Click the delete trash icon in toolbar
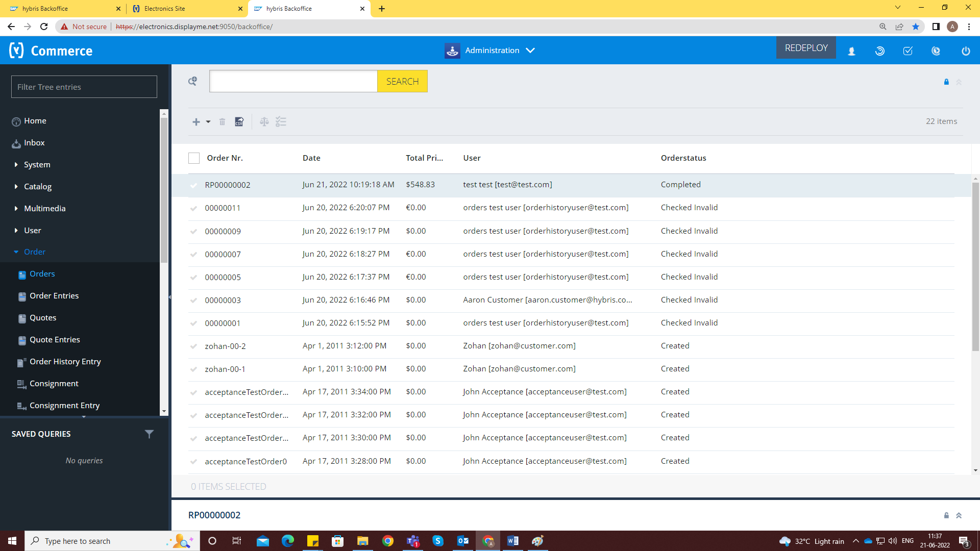The image size is (980, 551). (x=222, y=122)
